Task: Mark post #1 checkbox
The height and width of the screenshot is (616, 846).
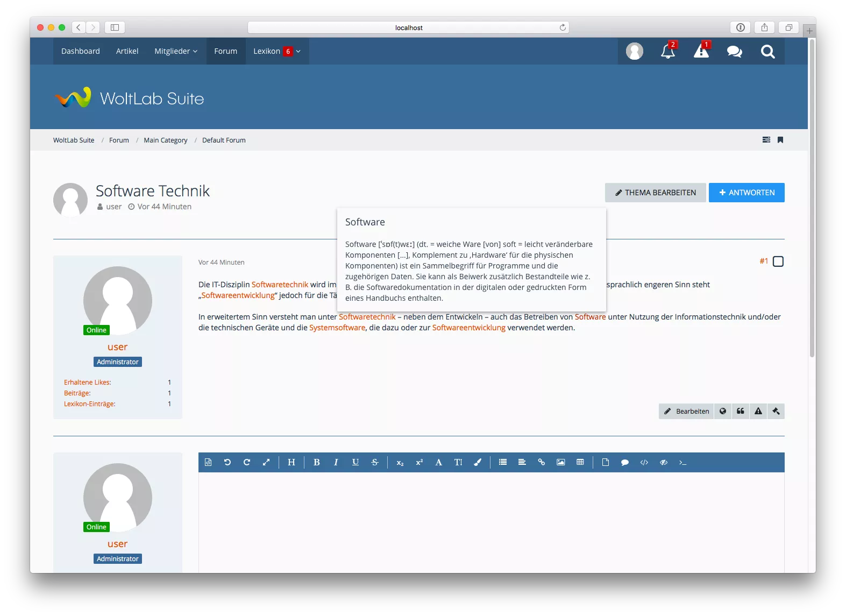Action: pyautogui.click(x=778, y=261)
